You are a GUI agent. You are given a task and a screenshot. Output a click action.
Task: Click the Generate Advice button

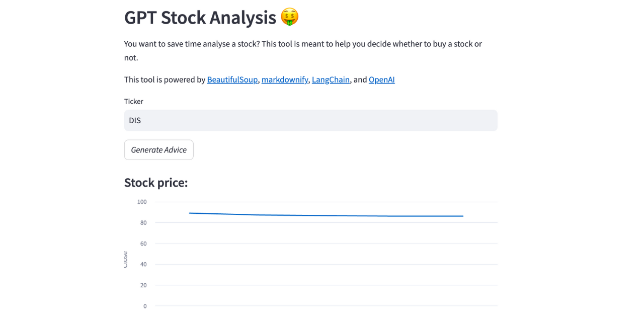(158, 149)
